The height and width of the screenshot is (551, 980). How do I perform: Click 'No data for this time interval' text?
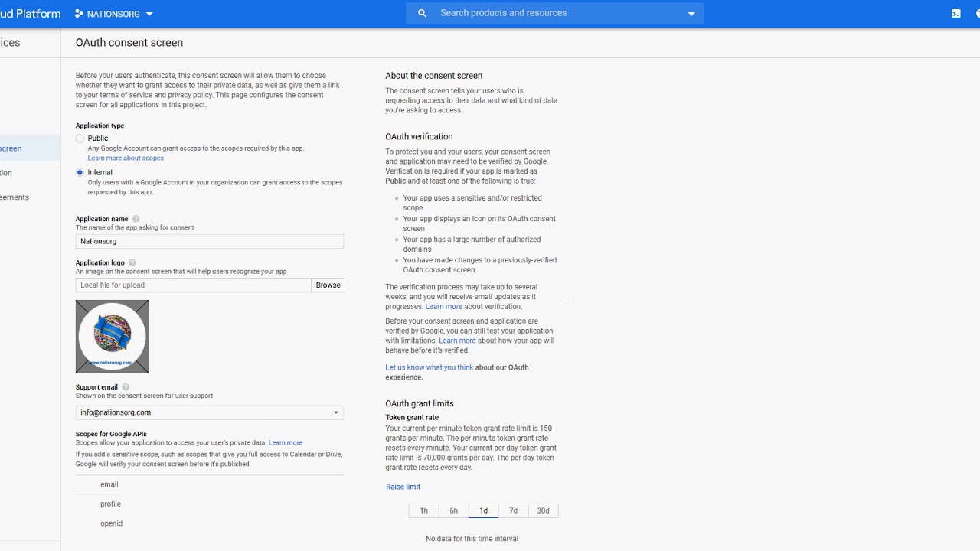click(x=472, y=539)
